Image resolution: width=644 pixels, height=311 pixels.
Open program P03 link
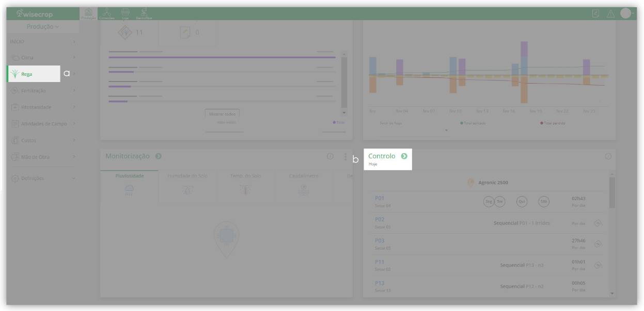380,240
